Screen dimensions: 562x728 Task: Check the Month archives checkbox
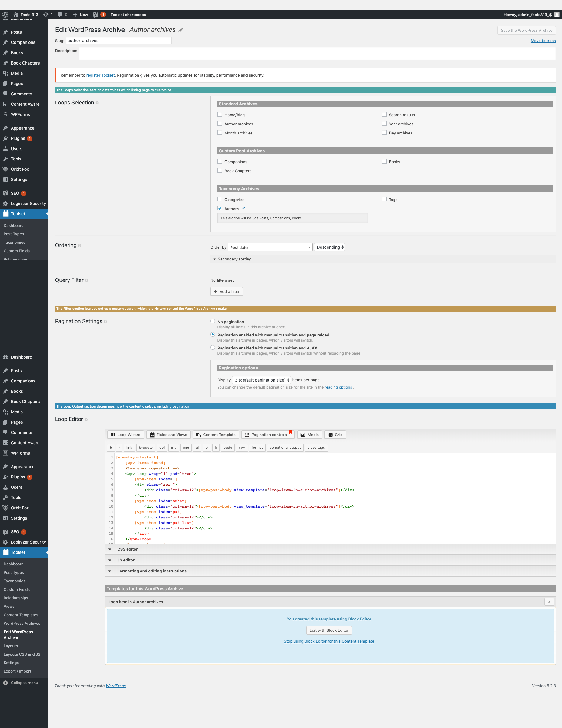point(220,132)
